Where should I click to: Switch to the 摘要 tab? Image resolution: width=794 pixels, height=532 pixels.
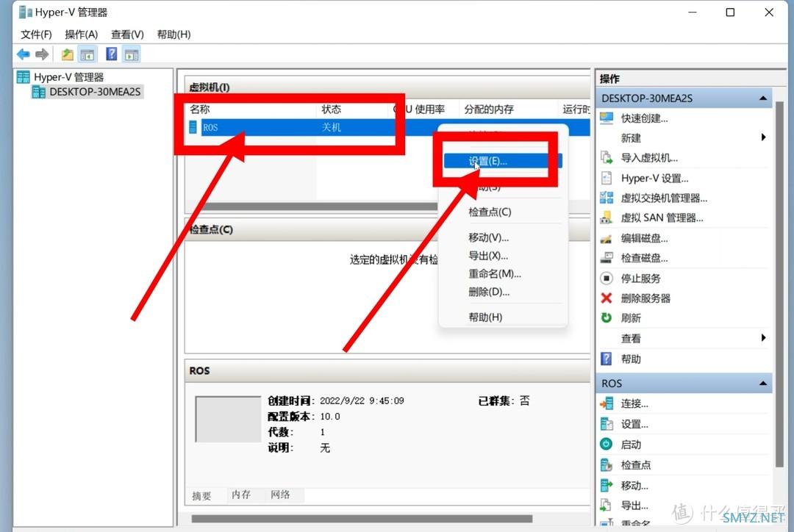201,495
